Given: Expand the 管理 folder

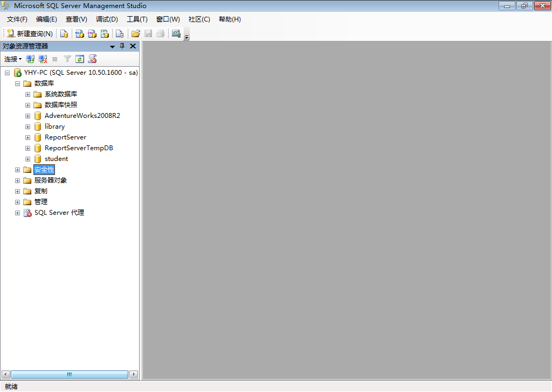Looking at the screenshot, I should (x=17, y=202).
